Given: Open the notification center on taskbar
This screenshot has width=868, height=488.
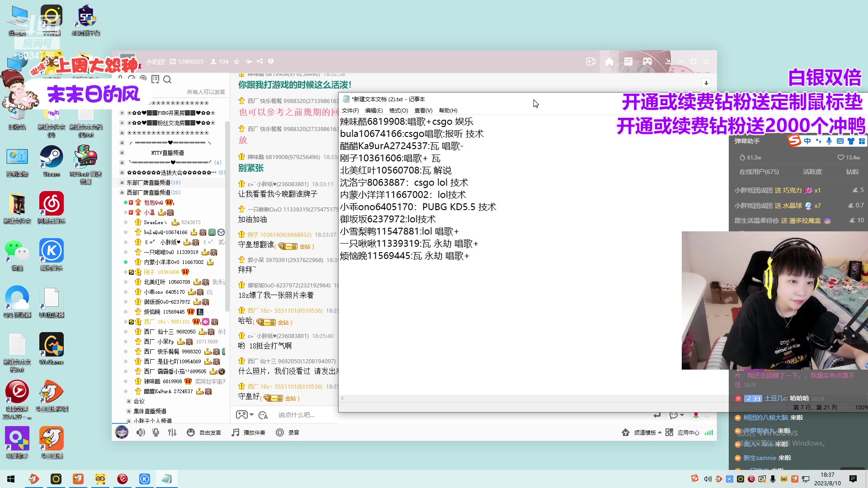Looking at the screenshot, I should tap(853, 479).
